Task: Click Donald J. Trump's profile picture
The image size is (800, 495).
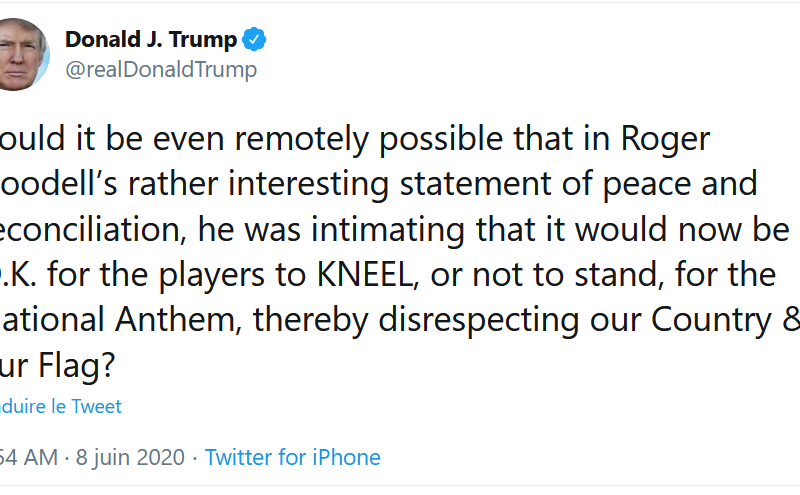Action: pyautogui.click(x=22, y=54)
